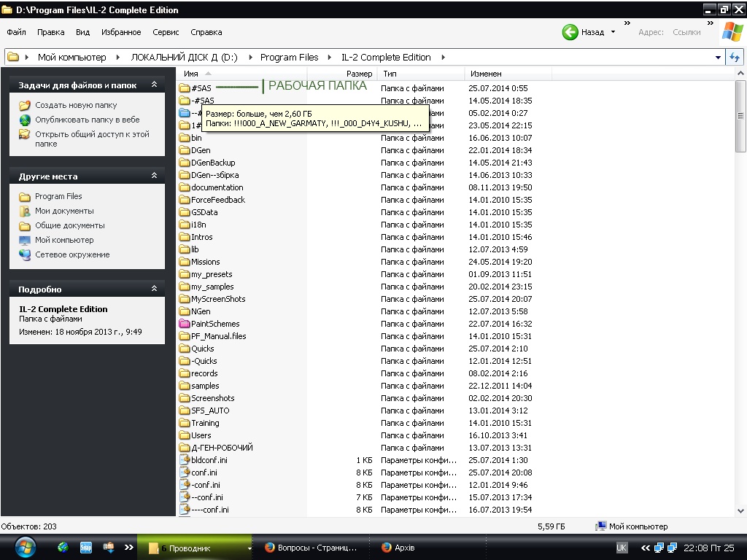Click Сетевое окружение icon in Other Places

click(24, 254)
